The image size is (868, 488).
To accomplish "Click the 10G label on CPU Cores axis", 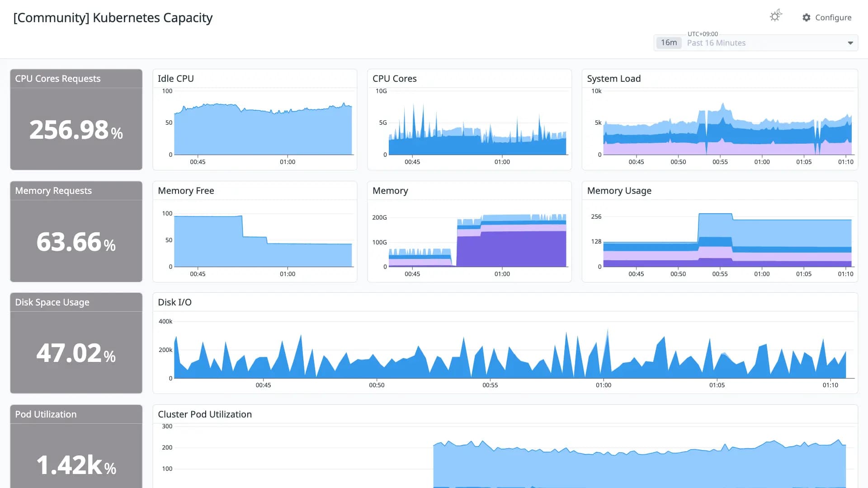I will (x=381, y=91).
